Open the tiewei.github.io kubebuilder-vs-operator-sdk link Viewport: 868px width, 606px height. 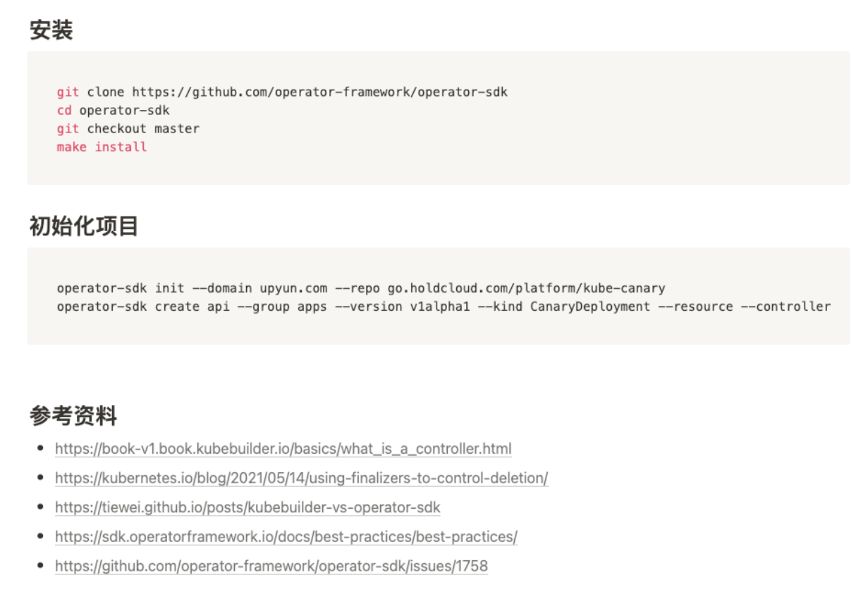[247, 507]
